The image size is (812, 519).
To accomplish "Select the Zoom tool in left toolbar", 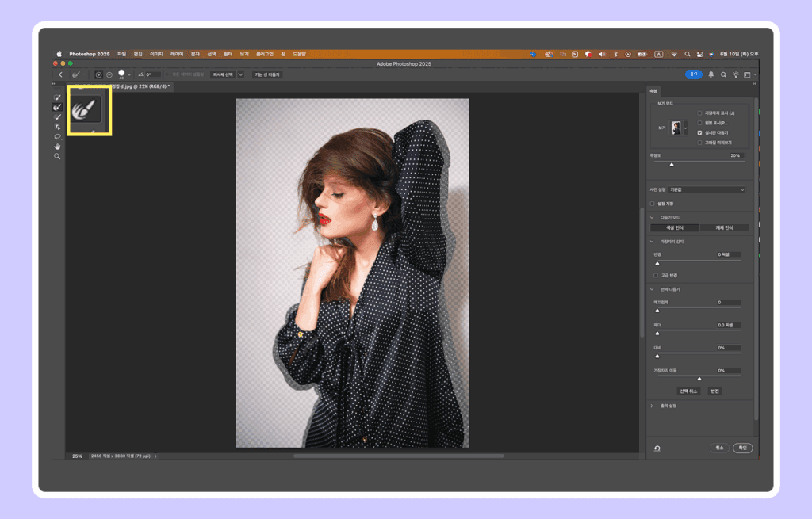I will tap(57, 156).
